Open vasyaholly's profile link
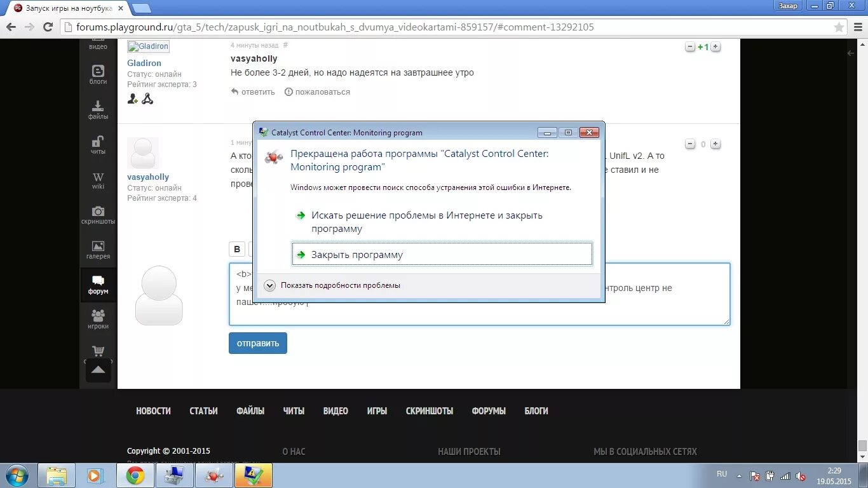 click(148, 177)
